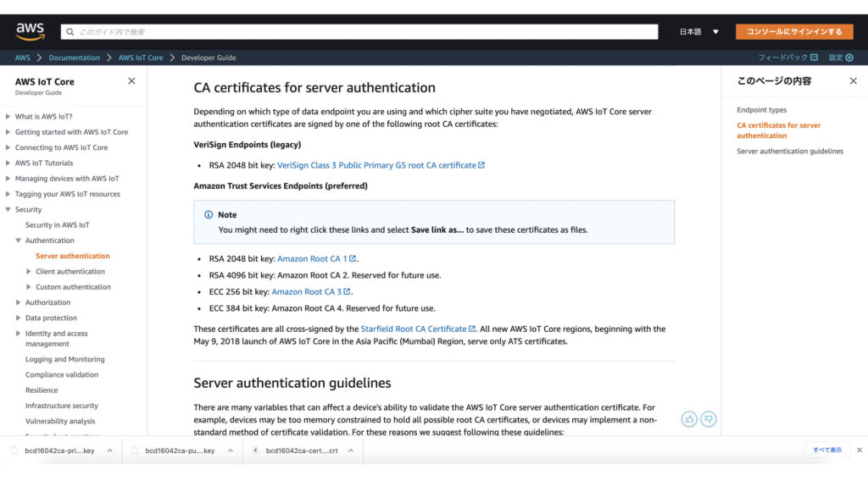Expand the Data protection section
Image resolution: width=868 pixels, height=481 pixels.
(19, 318)
